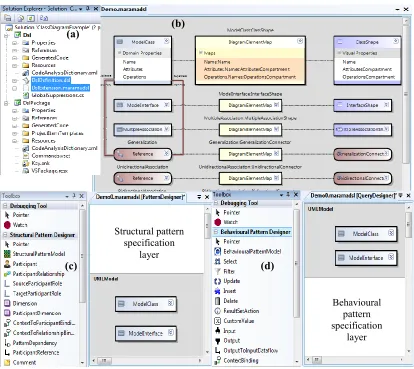Select Attributes row in ModelClass shape

(x=133, y=69)
